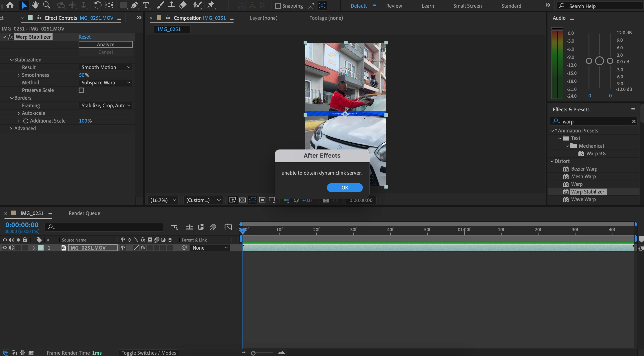Hide video of IMG_0251.MOV layer

point(4,248)
